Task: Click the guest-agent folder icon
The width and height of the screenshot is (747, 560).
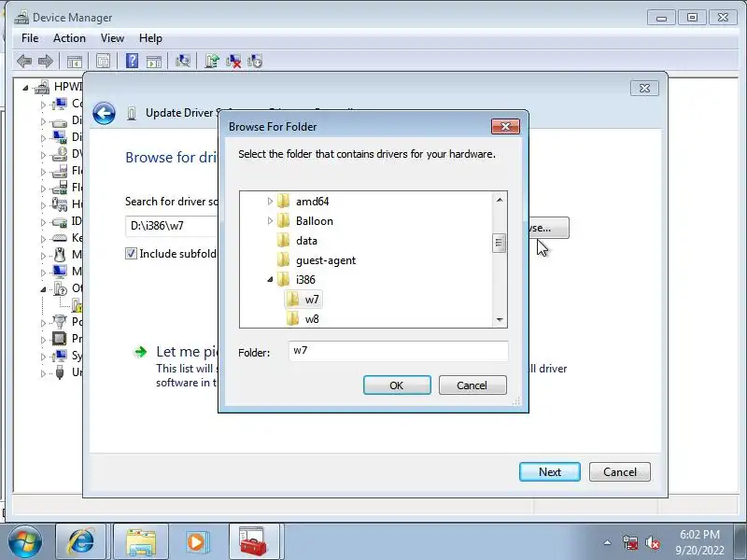Action: click(283, 260)
